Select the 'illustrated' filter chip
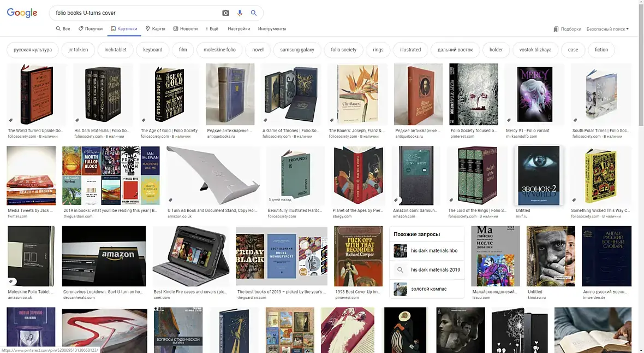This screenshot has width=644, height=353. (411, 50)
